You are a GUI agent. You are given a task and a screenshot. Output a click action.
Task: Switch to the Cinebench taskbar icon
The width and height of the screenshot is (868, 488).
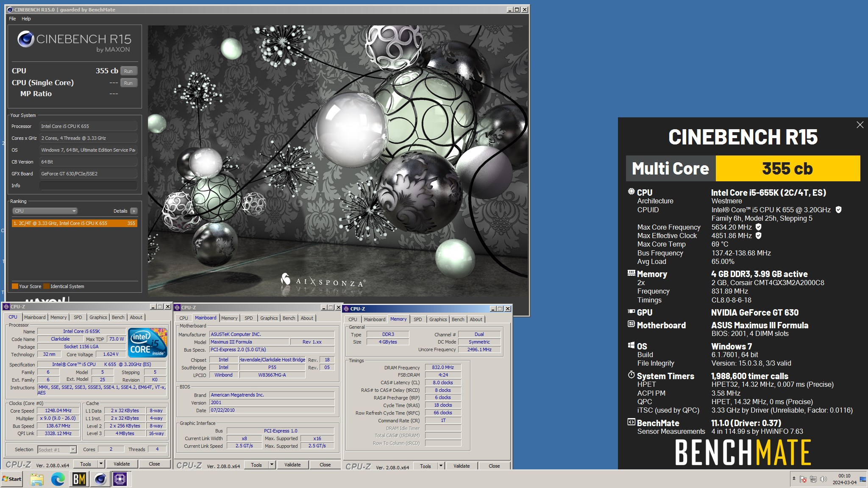[x=100, y=479]
